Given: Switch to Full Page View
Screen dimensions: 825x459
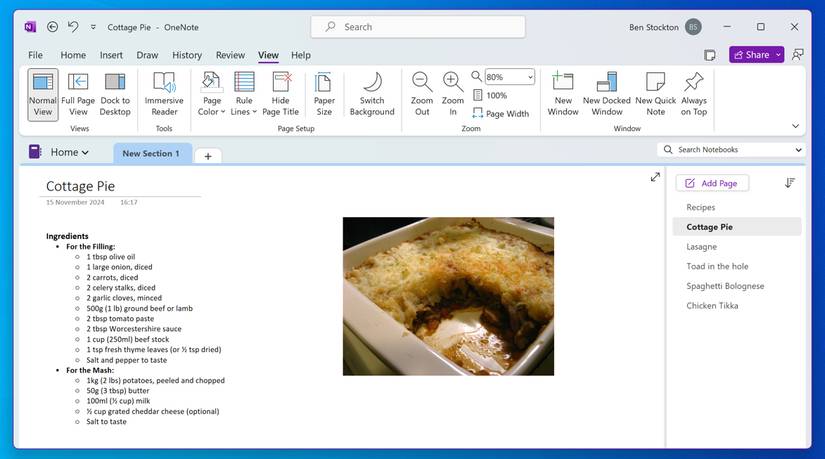Looking at the screenshot, I should pos(78,95).
